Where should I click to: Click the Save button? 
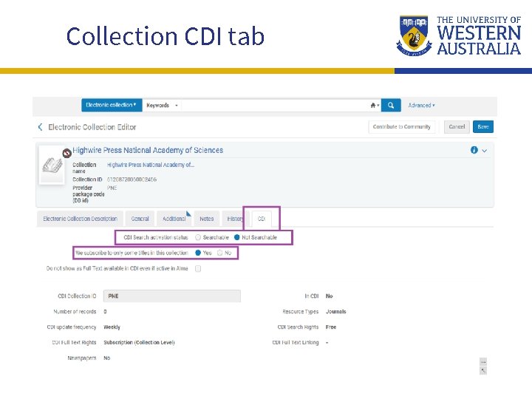(x=483, y=127)
